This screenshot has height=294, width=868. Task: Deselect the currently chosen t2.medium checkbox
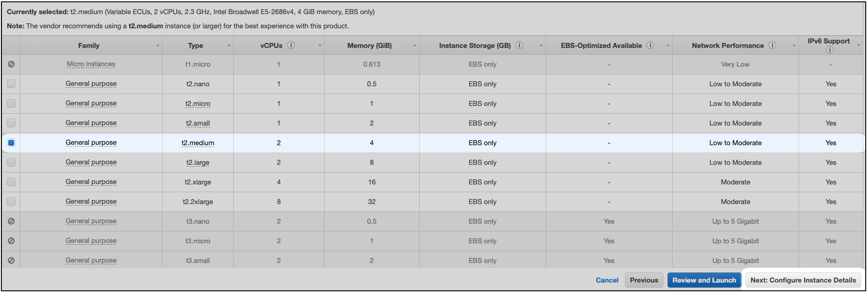tap(11, 142)
